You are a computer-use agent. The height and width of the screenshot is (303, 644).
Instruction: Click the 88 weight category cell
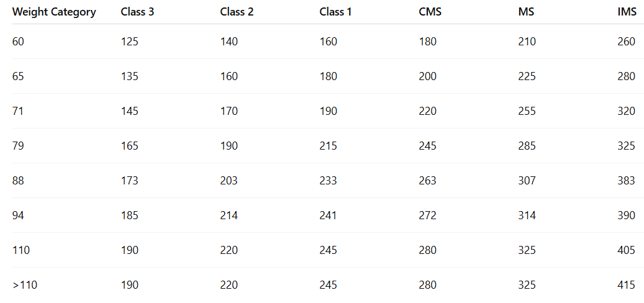pos(19,181)
